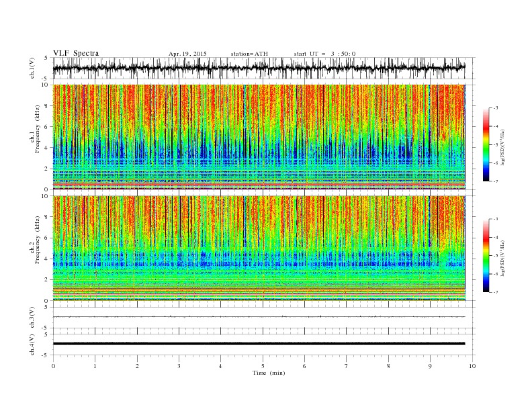Click the ch.2 "Frequency (kHz)" axis label
Screen dimensions: 532x411
click(37, 239)
